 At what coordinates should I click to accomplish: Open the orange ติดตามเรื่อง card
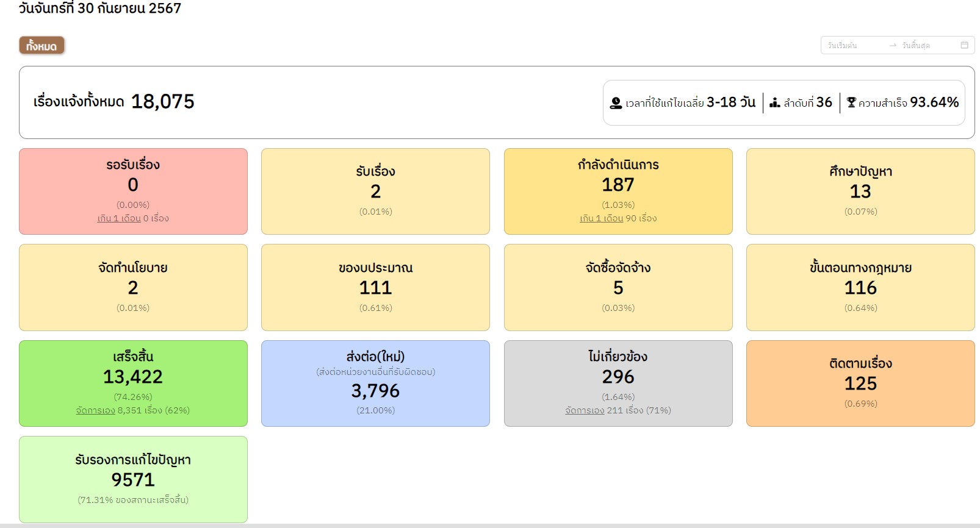(860, 383)
